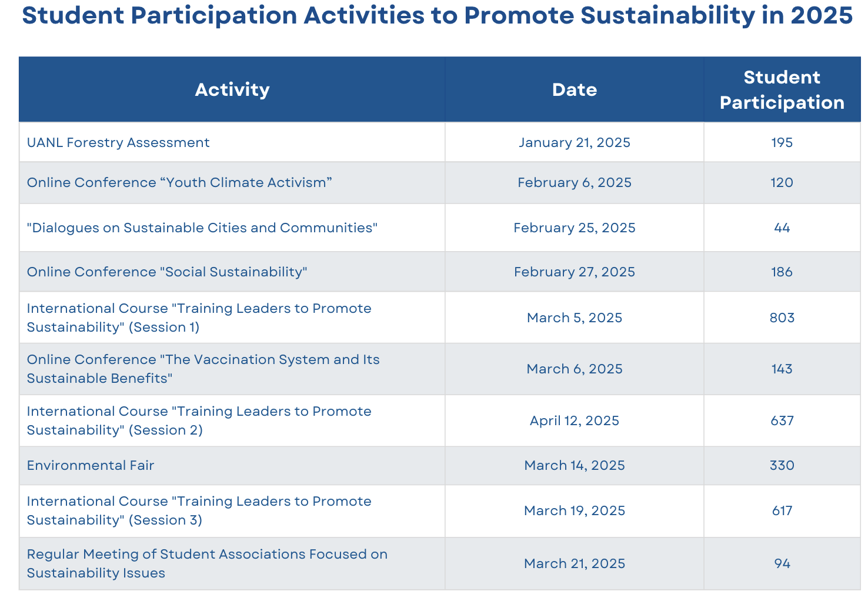The image size is (868, 601).
Task: Select the Environmental Fair activity
Action: [91, 465]
